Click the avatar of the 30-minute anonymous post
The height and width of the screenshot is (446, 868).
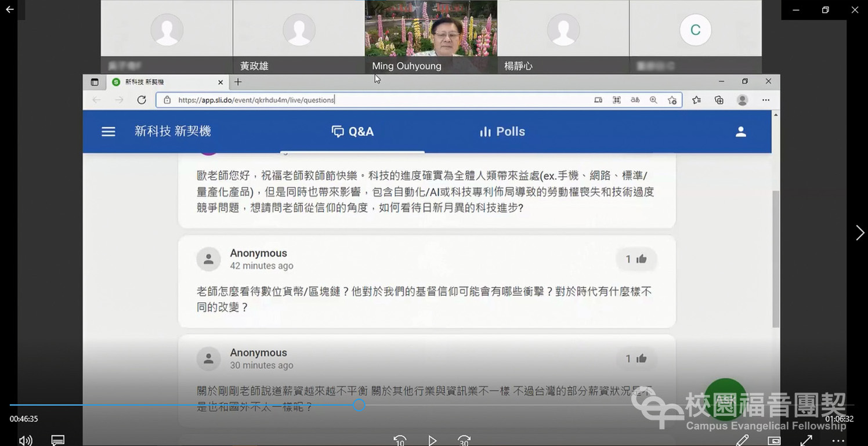click(209, 359)
